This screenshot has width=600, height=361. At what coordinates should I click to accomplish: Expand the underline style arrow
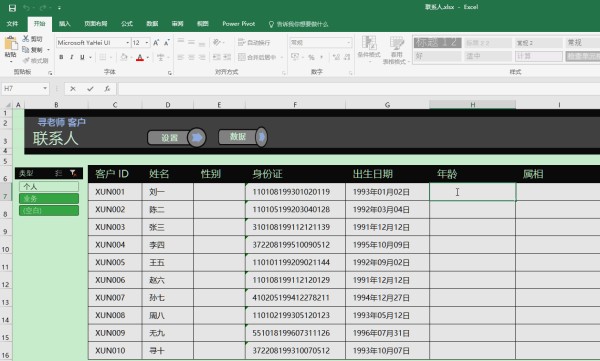(x=90, y=57)
